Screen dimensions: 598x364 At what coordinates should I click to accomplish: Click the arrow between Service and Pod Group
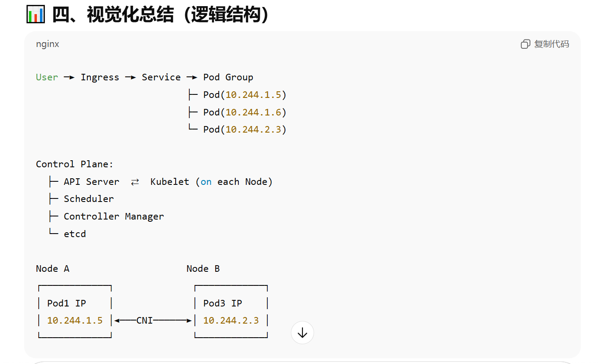pyautogui.click(x=192, y=77)
